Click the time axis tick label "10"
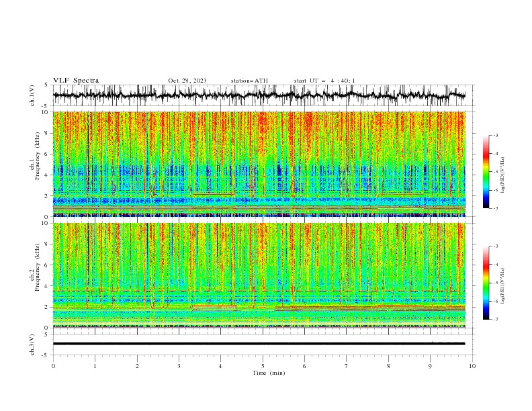 (x=472, y=366)
